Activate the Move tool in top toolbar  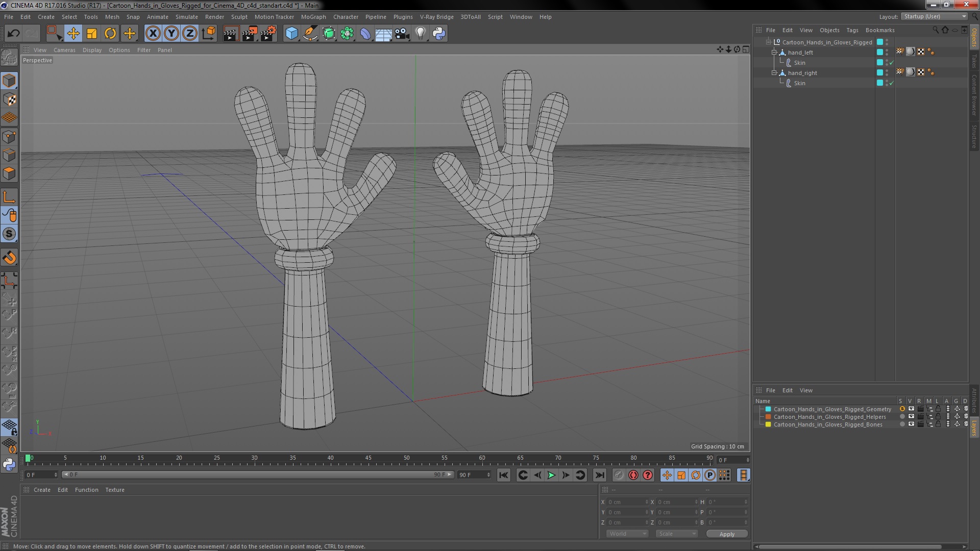point(73,34)
